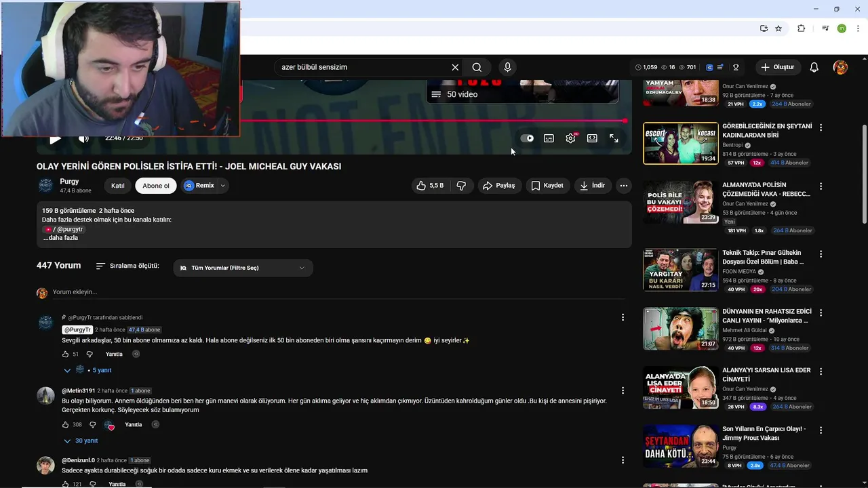Save video using the Kaydet button
868x488 pixels.
pyautogui.click(x=547, y=186)
